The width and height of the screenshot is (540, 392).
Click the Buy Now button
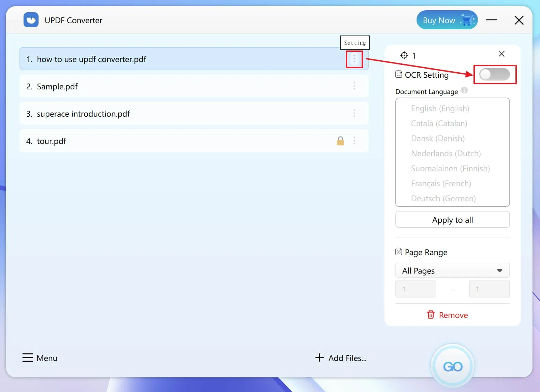(447, 20)
